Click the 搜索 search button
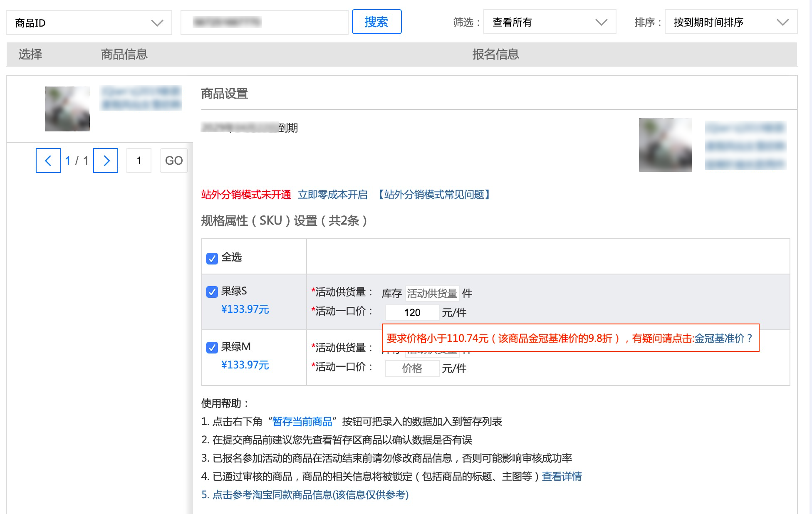 tap(376, 22)
